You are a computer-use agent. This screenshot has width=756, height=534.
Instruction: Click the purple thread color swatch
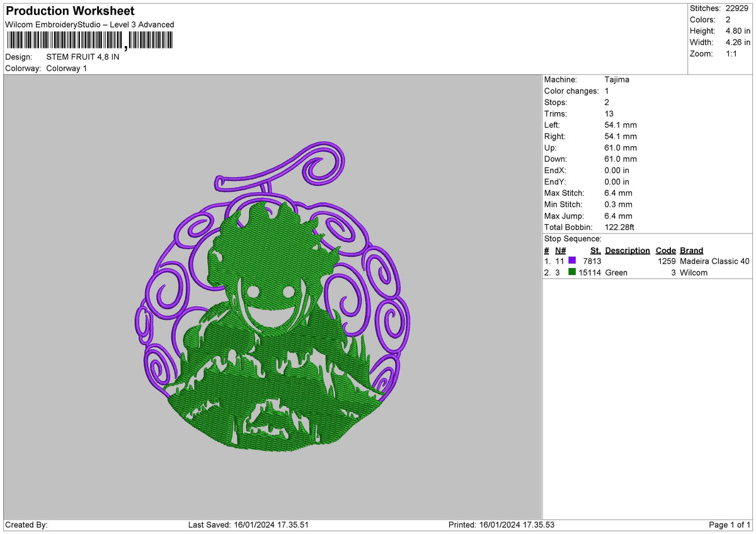tap(572, 261)
